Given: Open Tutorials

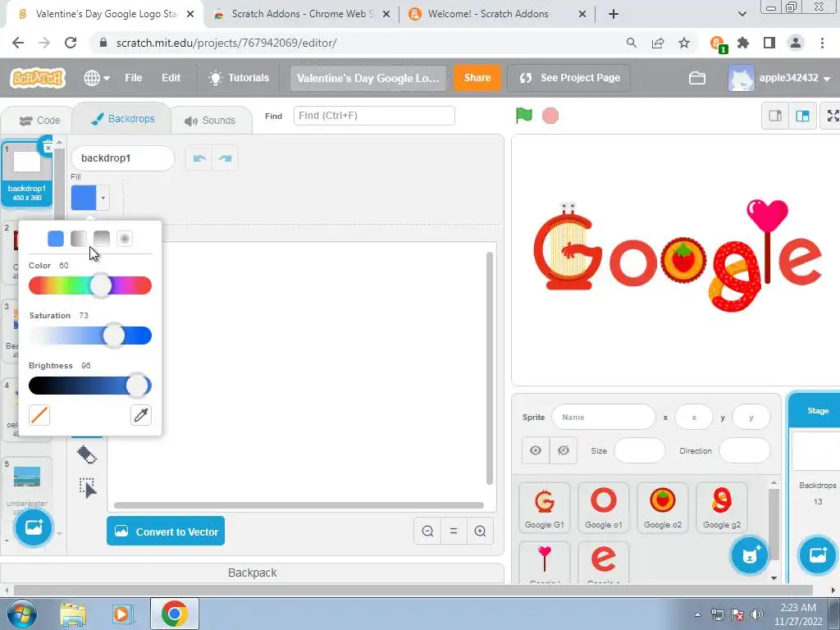Looking at the screenshot, I should pos(239,78).
